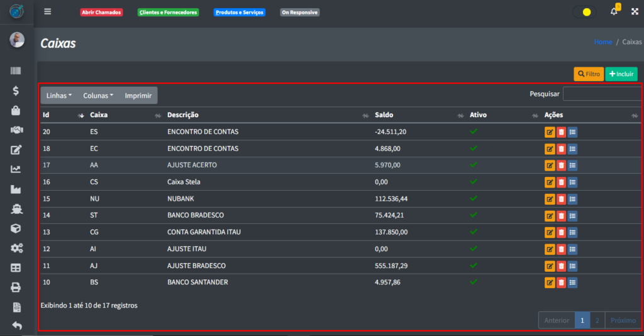Go to page 2 of results
Image resolution: width=644 pixels, height=336 pixels.
(597, 320)
